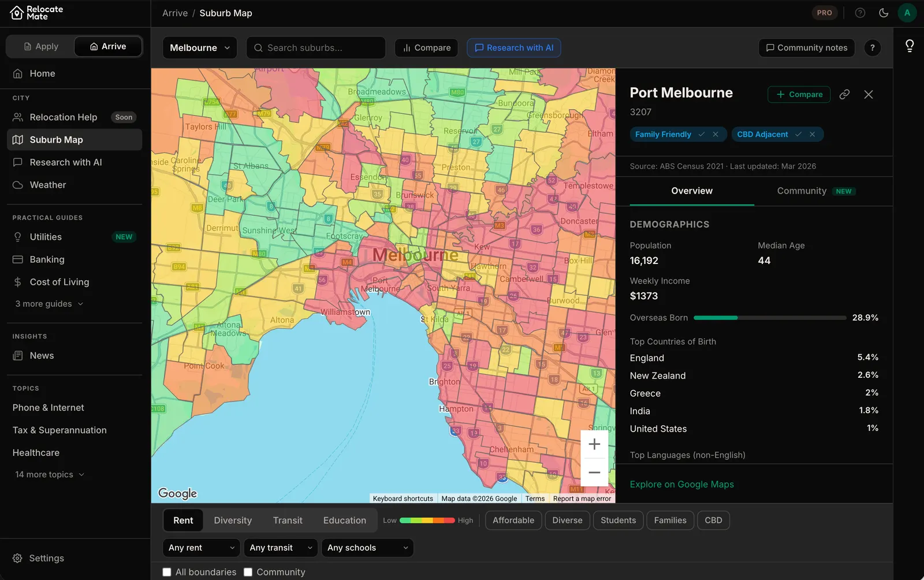Click Research with AI toolbar button
The height and width of the screenshot is (580, 924).
[x=514, y=48]
